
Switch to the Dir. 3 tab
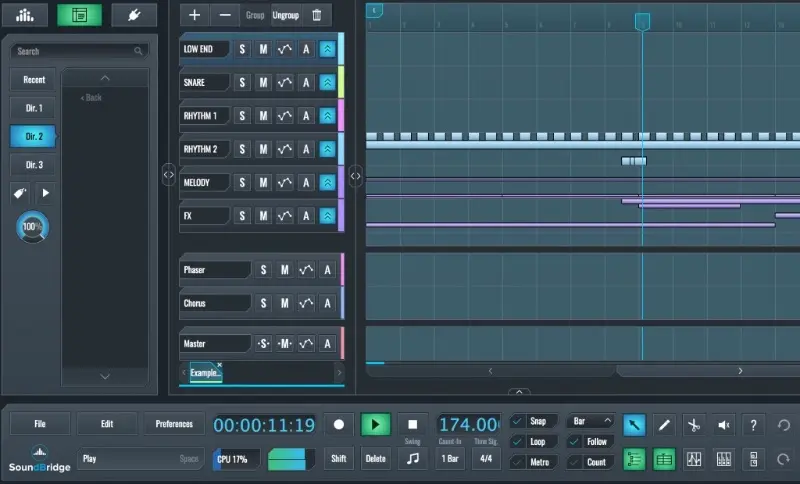click(34, 164)
